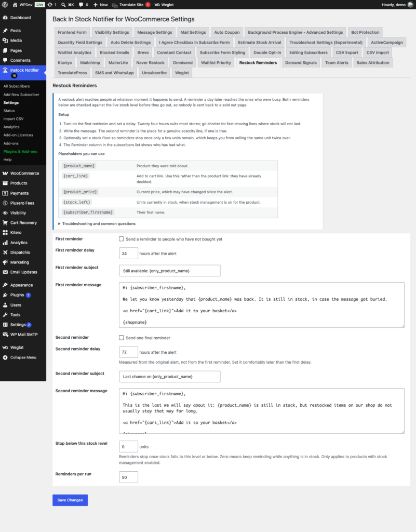
Task: Open the Auto Coupon tab
Action: 227,32
